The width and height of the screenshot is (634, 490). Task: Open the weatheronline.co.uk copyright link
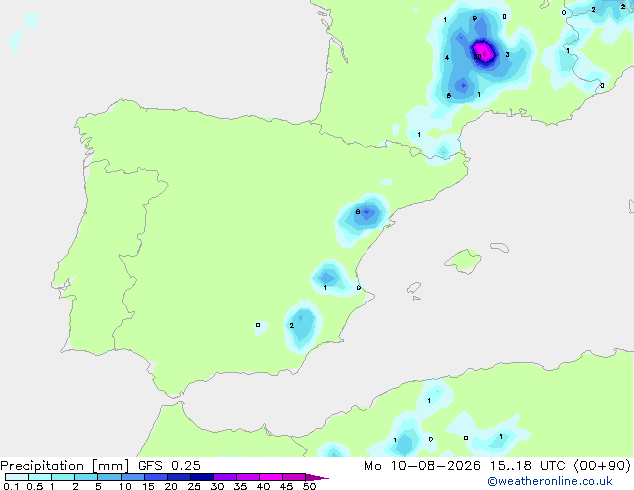pos(550,481)
